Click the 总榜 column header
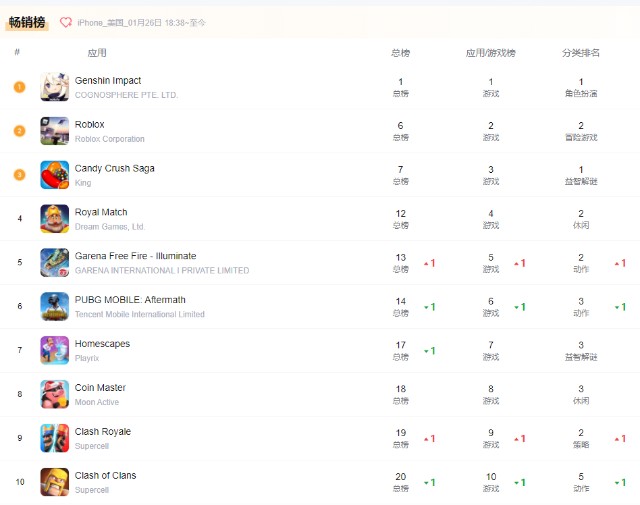 pyautogui.click(x=400, y=53)
